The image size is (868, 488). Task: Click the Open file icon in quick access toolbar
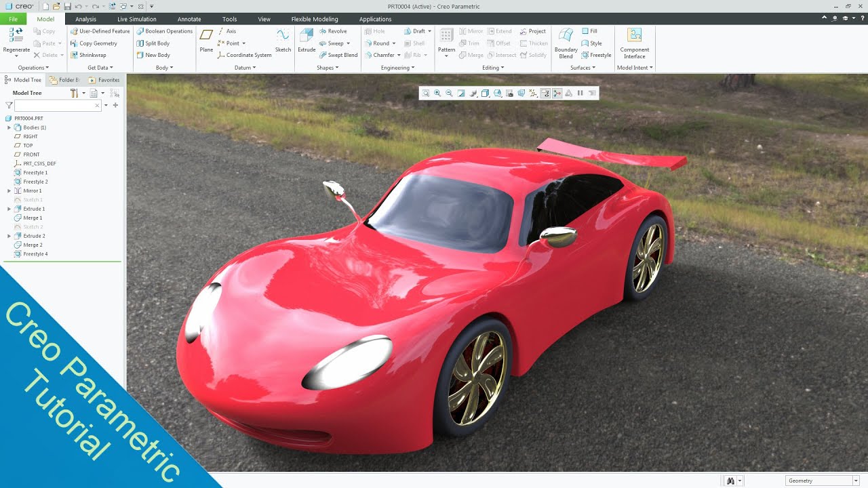[x=56, y=6]
